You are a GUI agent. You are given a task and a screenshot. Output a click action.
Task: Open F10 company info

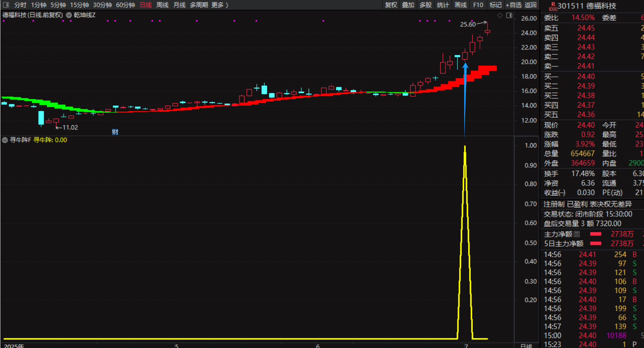click(478, 5)
